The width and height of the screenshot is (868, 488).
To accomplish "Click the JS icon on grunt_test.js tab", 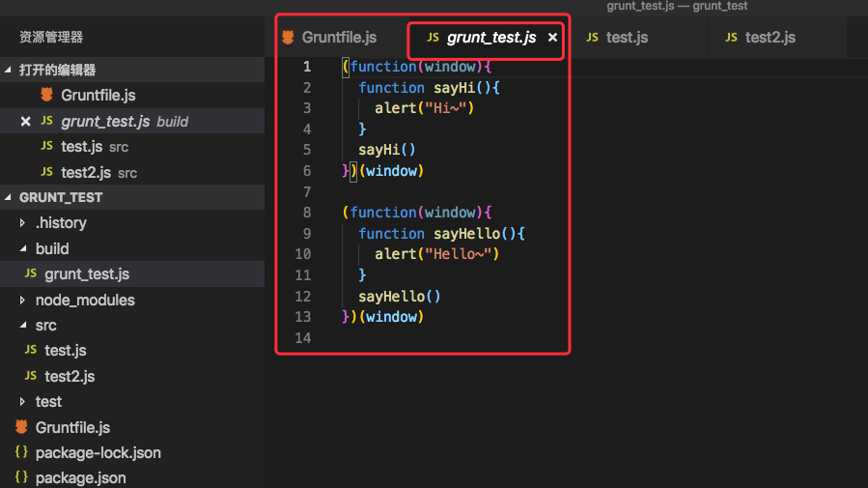I will [x=433, y=37].
